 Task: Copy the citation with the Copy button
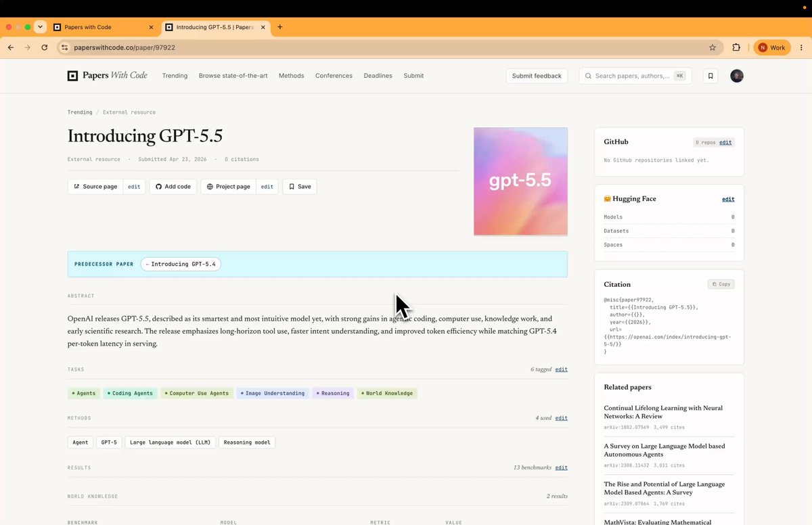[721, 284]
